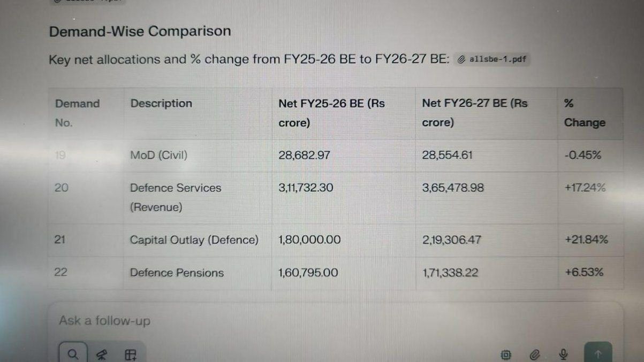This screenshot has width=644, height=362.
Task: Click the Capital Outlay (Defence) cell
Action: [x=194, y=240]
